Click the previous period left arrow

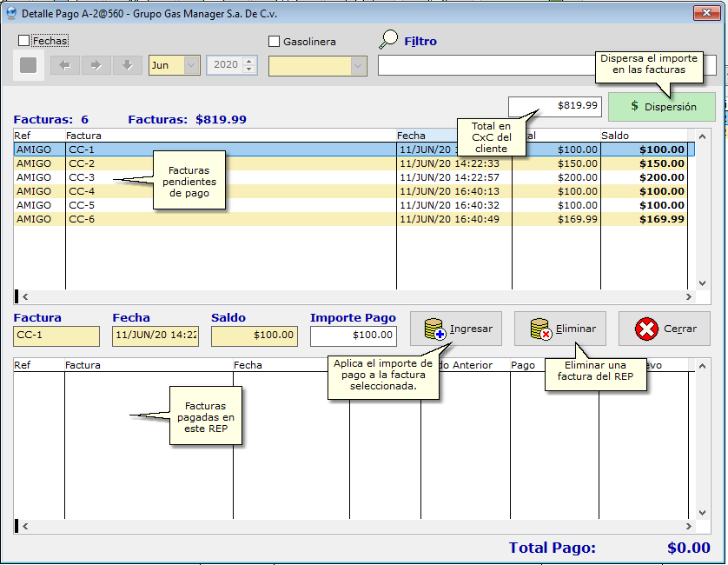pyautogui.click(x=65, y=65)
